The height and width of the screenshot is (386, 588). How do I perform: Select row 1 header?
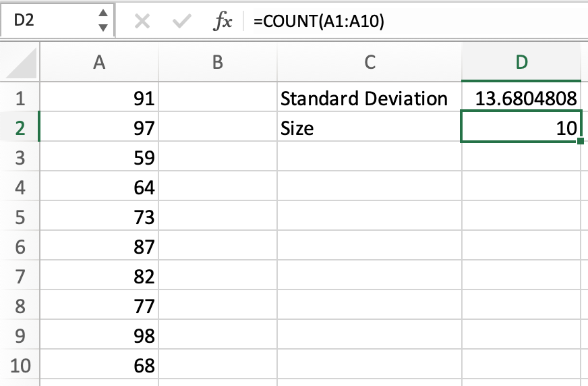tap(20, 99)
